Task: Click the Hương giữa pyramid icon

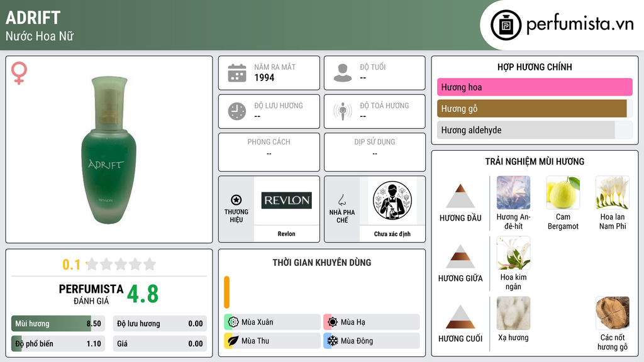Action: point(460,256)
